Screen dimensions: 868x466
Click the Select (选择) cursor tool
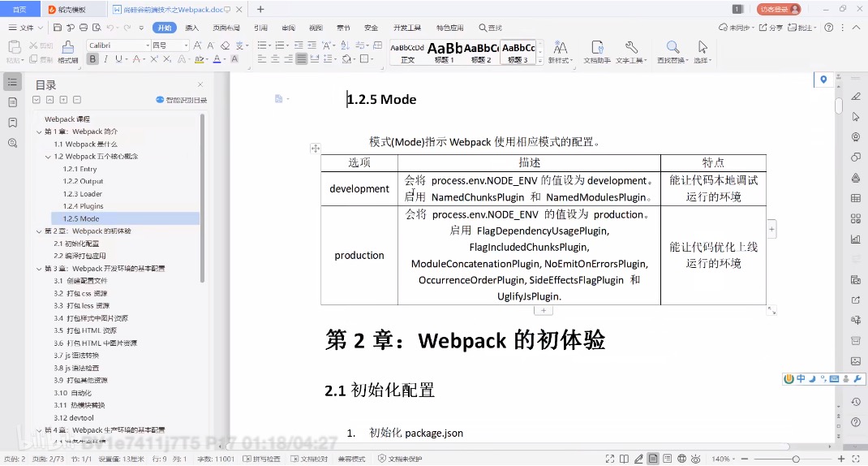point(703,52)
